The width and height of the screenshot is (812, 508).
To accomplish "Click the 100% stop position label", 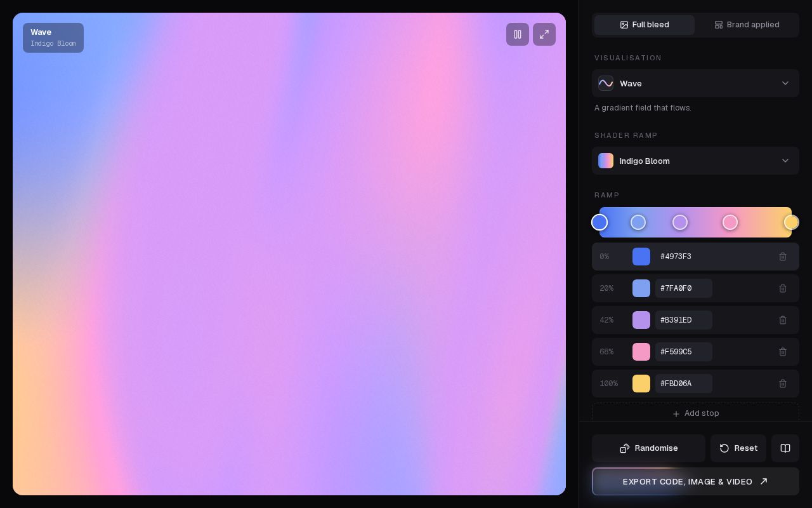I will pos(609,384).
